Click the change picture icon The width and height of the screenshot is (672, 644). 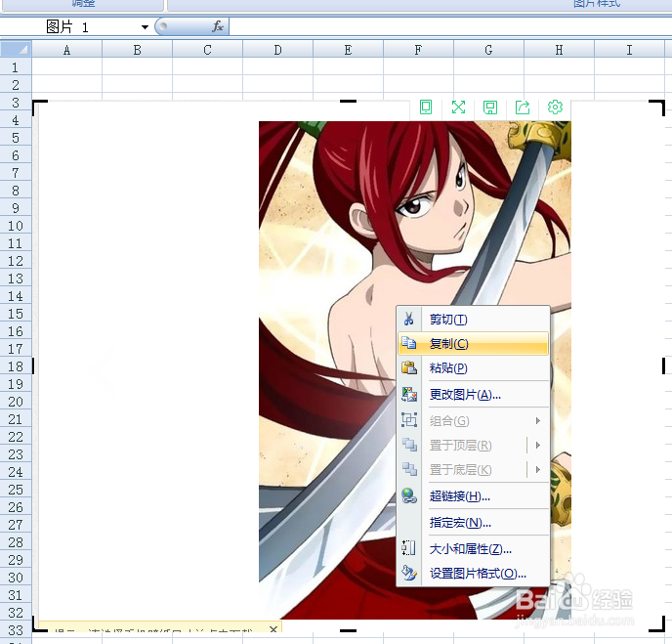[x=409, y=394]
